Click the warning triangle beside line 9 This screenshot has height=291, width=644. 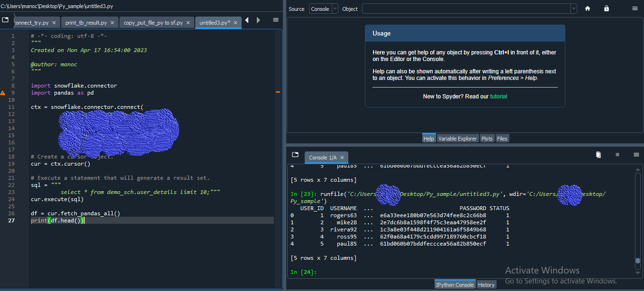pos(3,93)
